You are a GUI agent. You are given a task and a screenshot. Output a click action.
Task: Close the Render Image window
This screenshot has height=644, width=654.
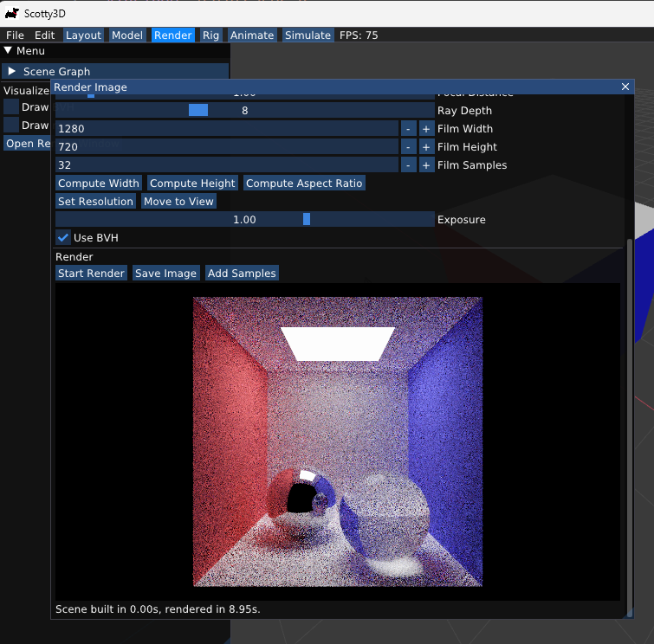pyautogui.click(x=626, y=87)
